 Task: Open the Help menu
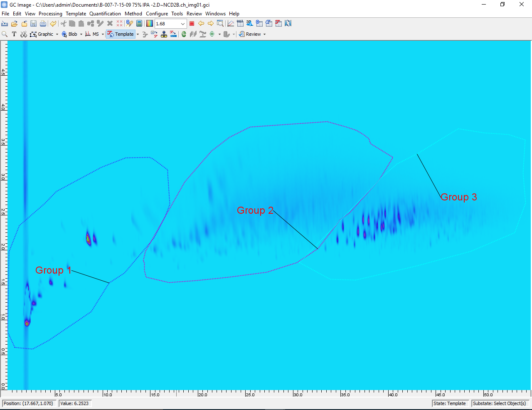pos(234,13)
